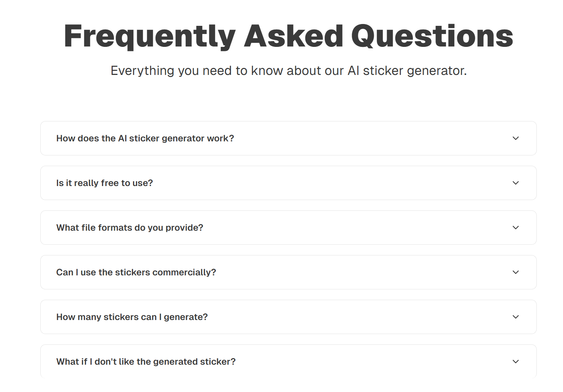Expand the 'How does the AI sticker generator work?' chevron
Viewport: 563px width, 392px height.
click(516, 138)
